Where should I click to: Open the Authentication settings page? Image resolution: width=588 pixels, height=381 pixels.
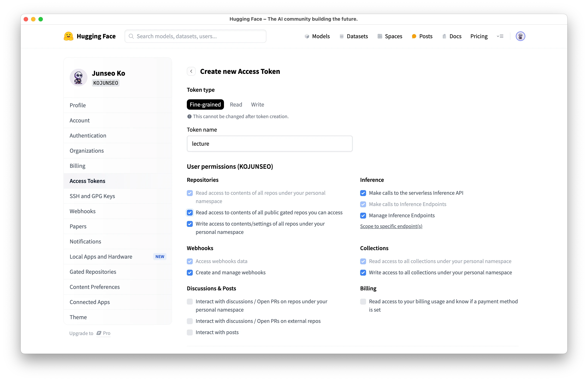[118, 135]
